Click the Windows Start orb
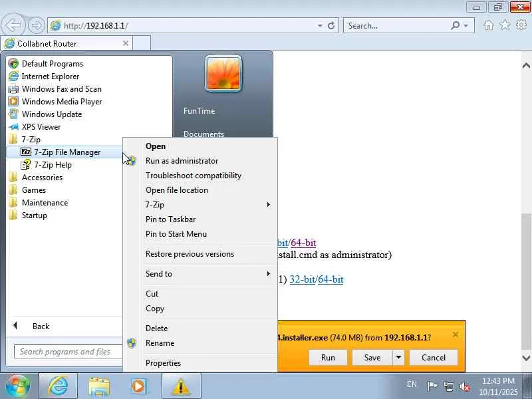 (17, 386)
